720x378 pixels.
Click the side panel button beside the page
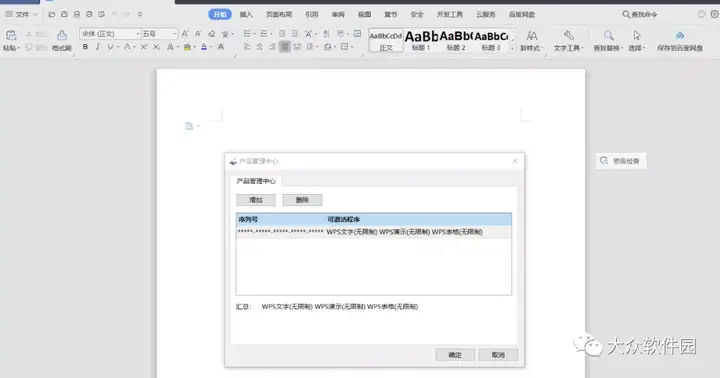pyautogui.click(x=621, y=161)
